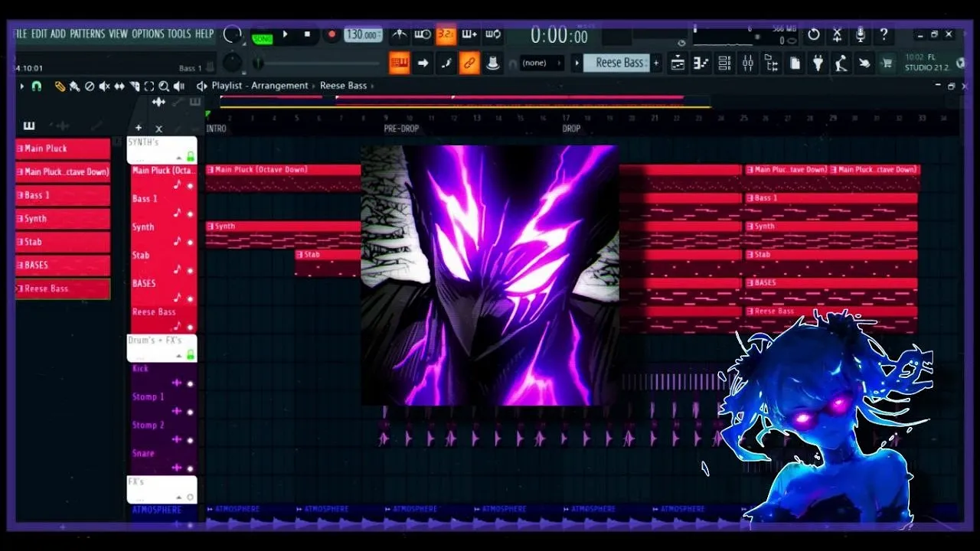The image size is (980, 551).
Task: Toggle auto scrolling arrow icon
Action: pyautogui.click(x=423, y=63)
